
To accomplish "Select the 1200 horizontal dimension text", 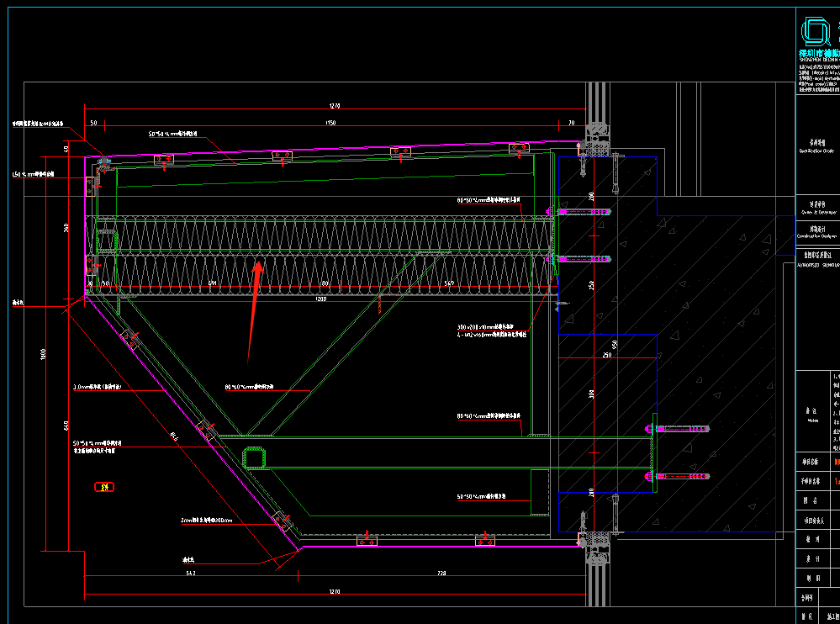I will tap(320, 299).
